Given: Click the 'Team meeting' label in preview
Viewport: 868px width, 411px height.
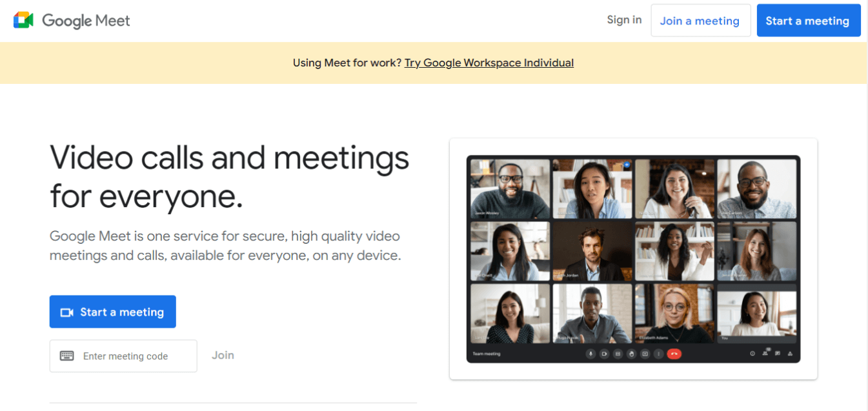Looking at the screenshot, I should tap(487, 354).
